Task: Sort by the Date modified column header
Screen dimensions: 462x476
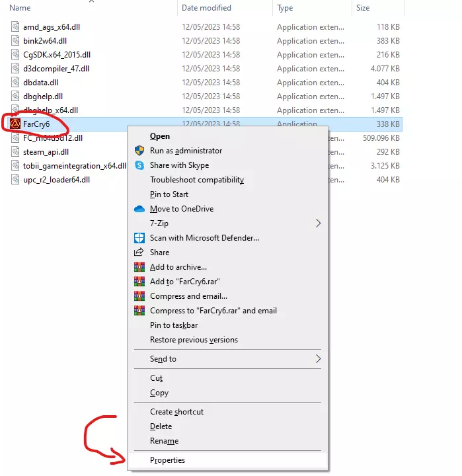Action: 206,7
